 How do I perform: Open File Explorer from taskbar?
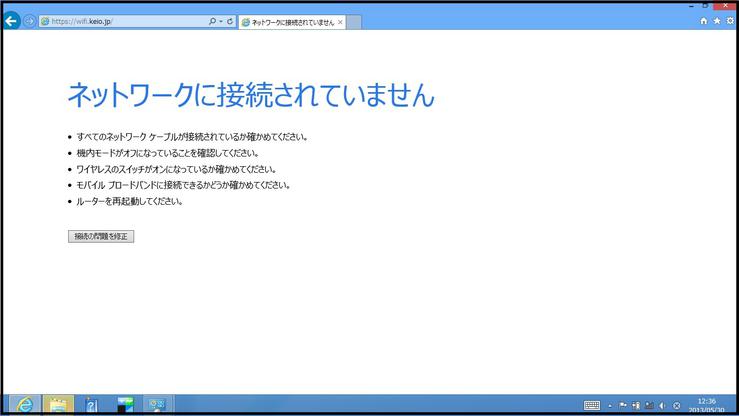point(58,405)
